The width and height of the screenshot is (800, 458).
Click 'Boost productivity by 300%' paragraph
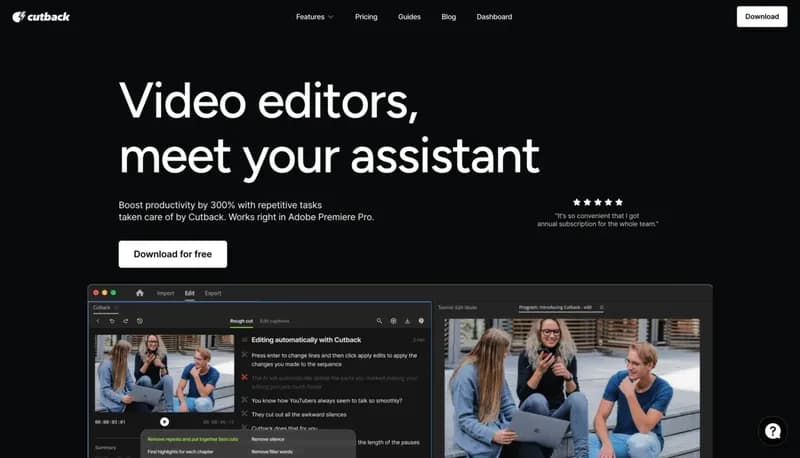246,211
